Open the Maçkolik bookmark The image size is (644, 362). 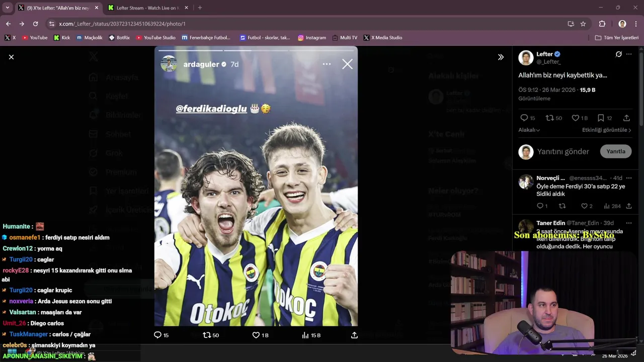tap(90, 38)
